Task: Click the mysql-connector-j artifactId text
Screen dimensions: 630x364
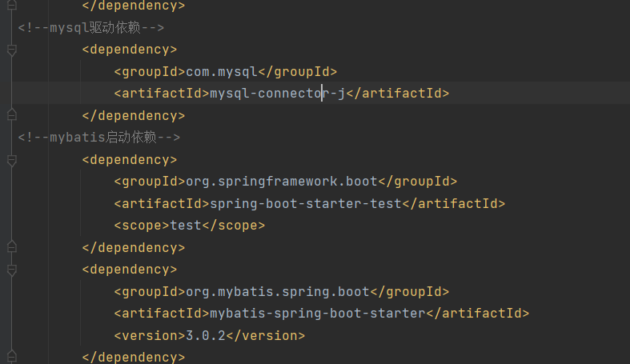Action: pos(277,94)
